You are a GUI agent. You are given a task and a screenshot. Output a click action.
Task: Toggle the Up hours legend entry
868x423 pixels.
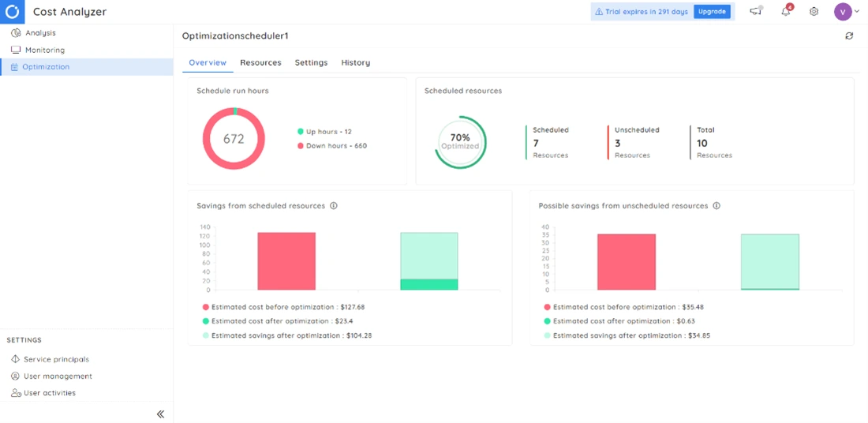(x=324, y=132)
